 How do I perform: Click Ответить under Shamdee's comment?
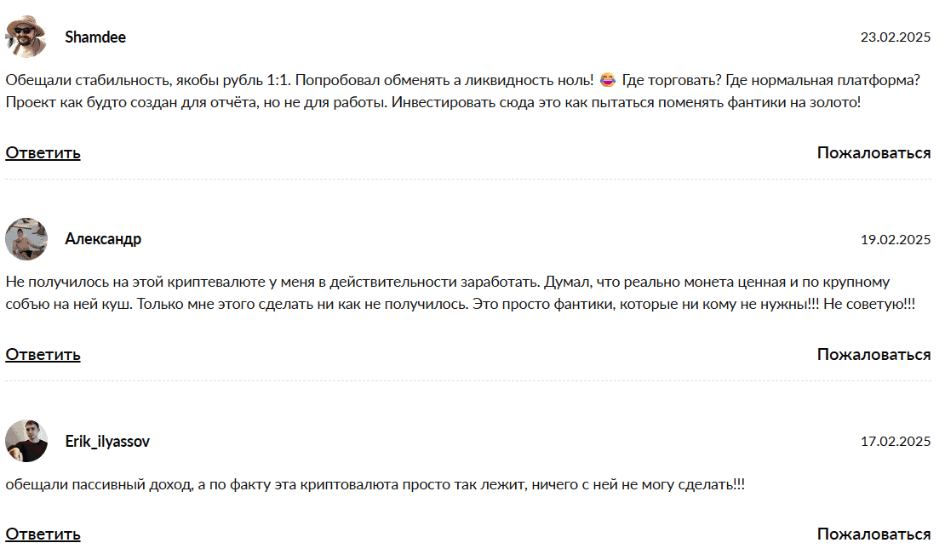(41, 153)
